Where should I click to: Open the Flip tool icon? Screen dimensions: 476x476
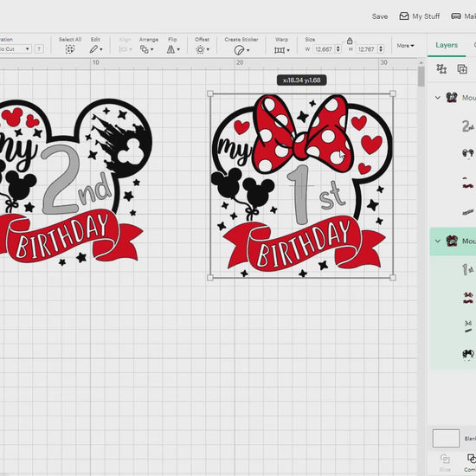click(x=170, y=49)
